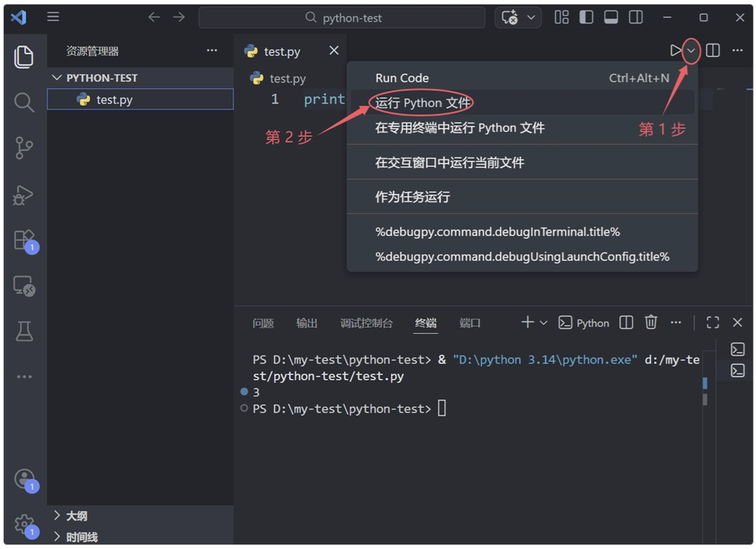
Task: Click the python-test command center field
Action: pyautogui.click(x=342, y=17)
